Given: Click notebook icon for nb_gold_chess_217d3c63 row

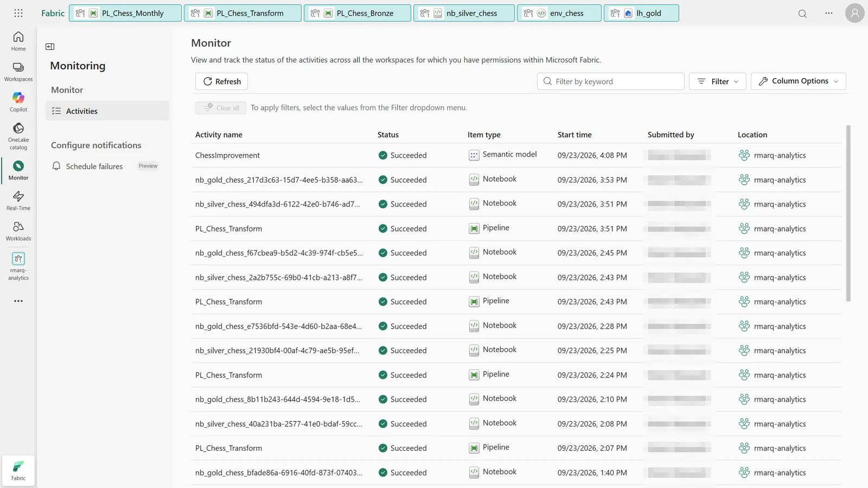Looking at the screenshot, I should [x=474, y=180].
